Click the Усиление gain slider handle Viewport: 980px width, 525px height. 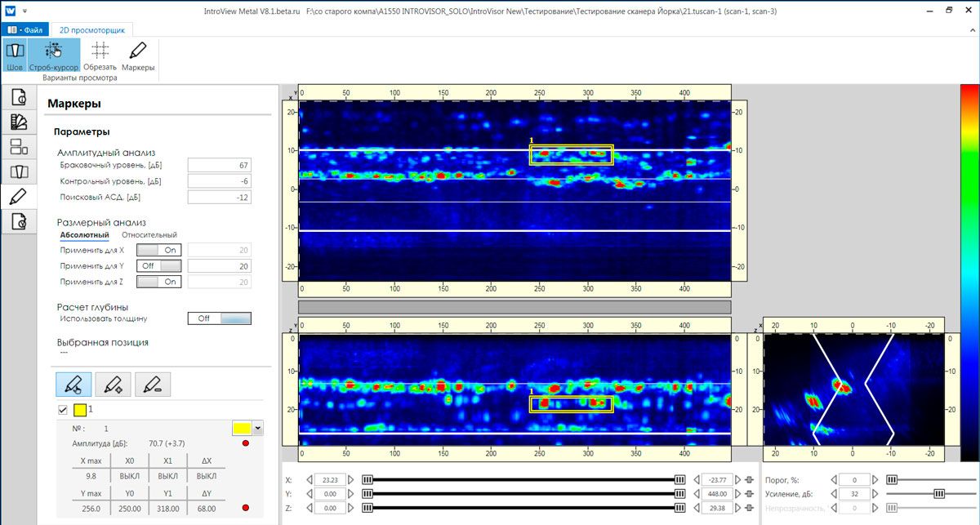point(939,494)
